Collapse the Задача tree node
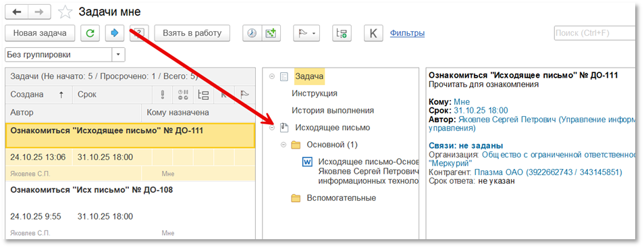Screen dimensions: 644x248 pos(271,76)
